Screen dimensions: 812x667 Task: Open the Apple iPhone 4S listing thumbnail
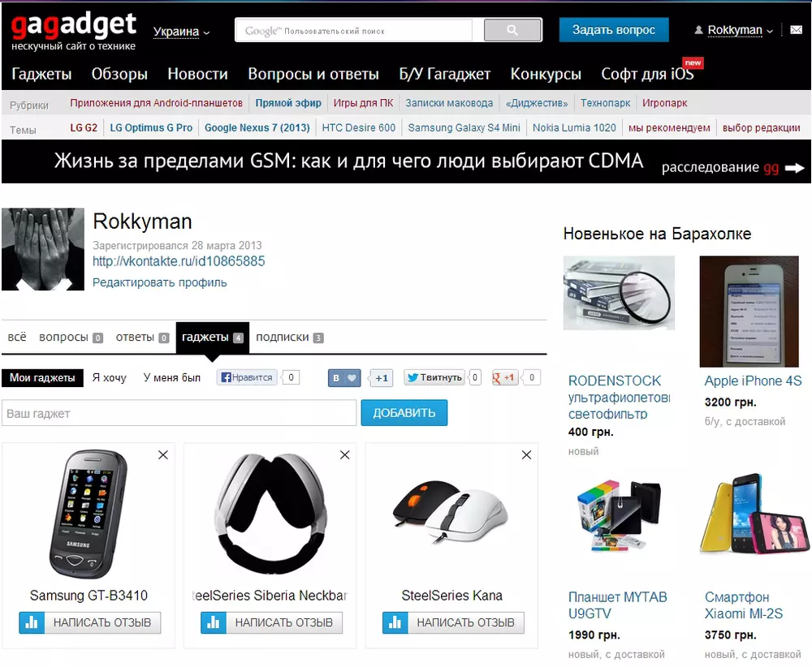click(749, 312)
